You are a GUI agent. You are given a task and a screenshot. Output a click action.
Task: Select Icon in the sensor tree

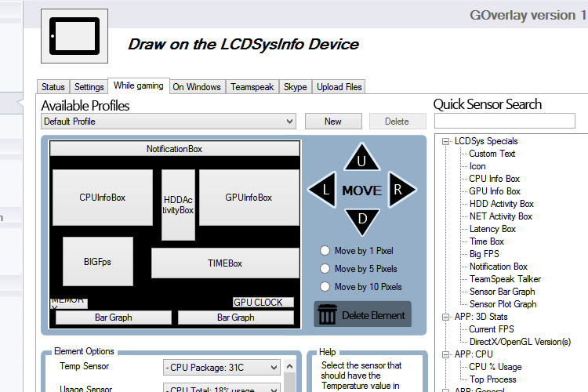[x=477, y=166]
